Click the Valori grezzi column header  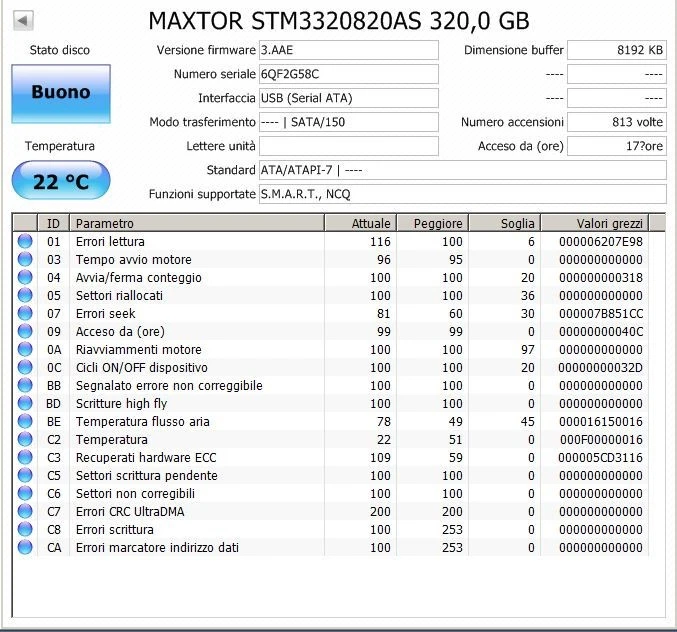(x=595, y=223)
